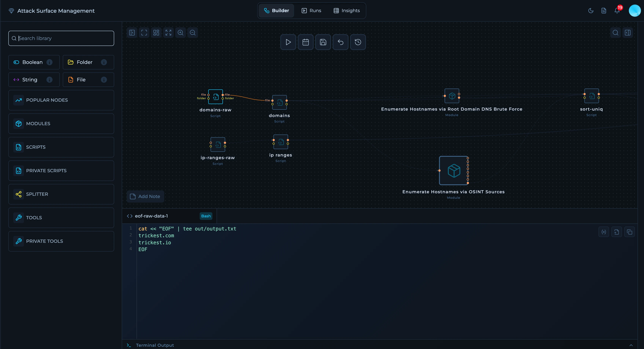Toggle dark mode moon icon
644x349 pixels.
coord(591,10)
